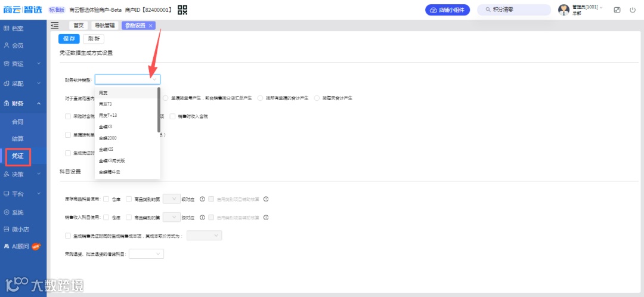
Task: Choose 金蝶K3 from the dropdown list
Action: pos(126,126)
